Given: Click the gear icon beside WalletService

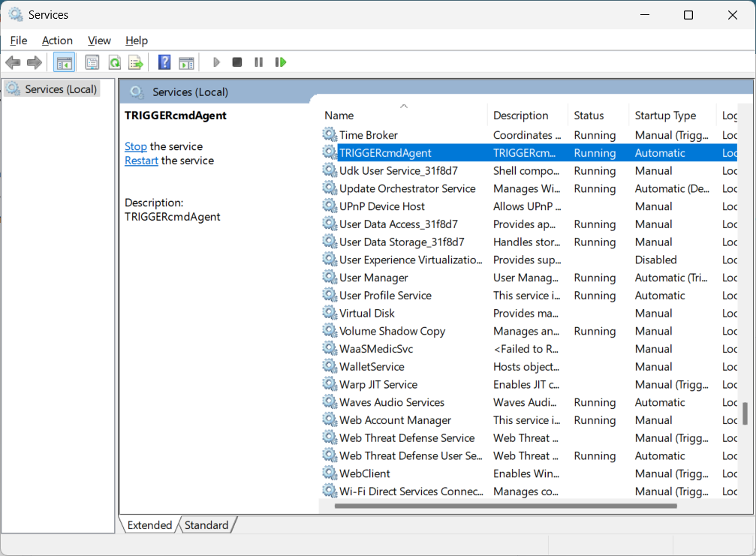Looking at the screenshot, I should (x=330, y=365).
